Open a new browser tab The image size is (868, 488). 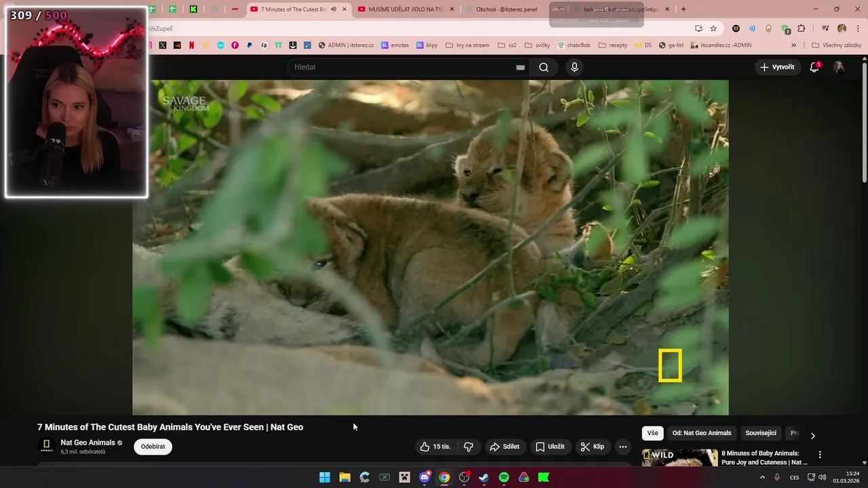click(683, 9)
